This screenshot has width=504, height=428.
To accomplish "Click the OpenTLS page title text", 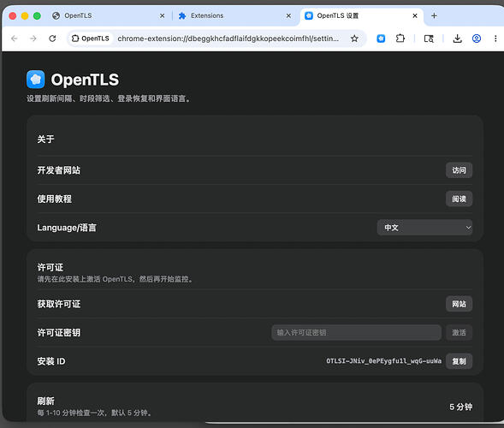I will 85,80.
